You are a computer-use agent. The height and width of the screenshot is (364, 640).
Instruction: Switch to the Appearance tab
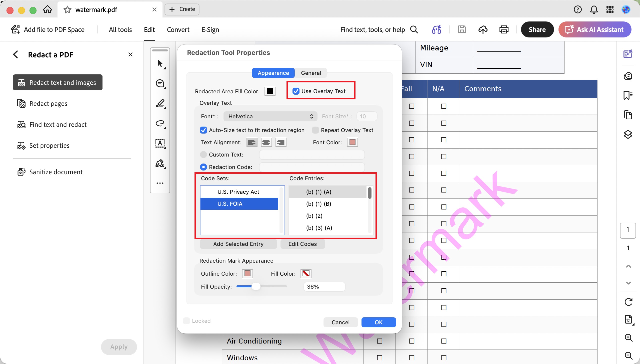tap(273, 73)
